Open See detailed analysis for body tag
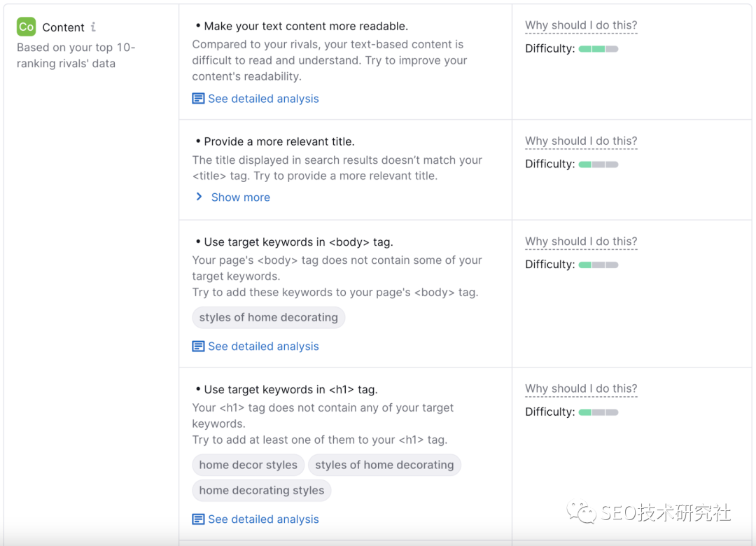 click(x=263, y=346)
